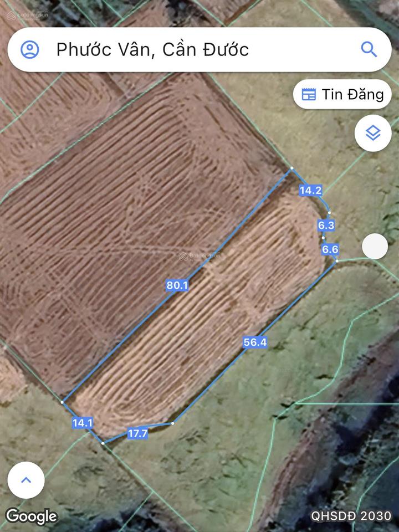Tap the search magnifier icon
Viewport: 399px width, 532px height.
[x=369, y=49]
